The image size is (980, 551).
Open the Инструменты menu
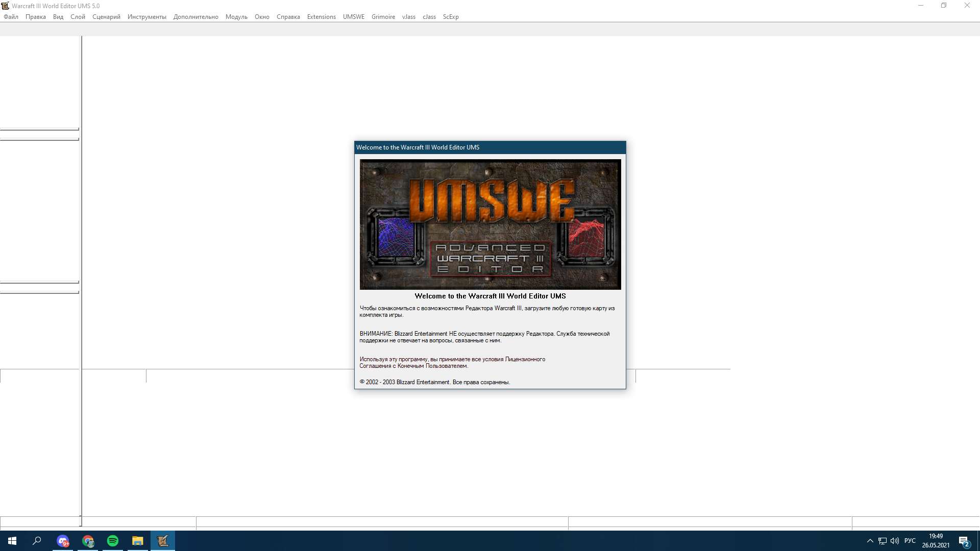pos(147,17)
